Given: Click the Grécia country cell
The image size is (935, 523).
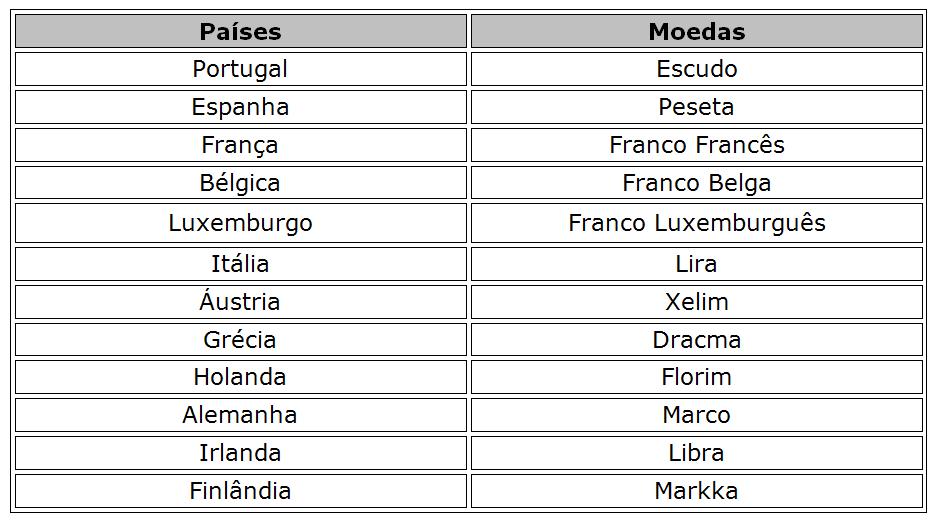Looking at the screenshot, I should 240,340.
